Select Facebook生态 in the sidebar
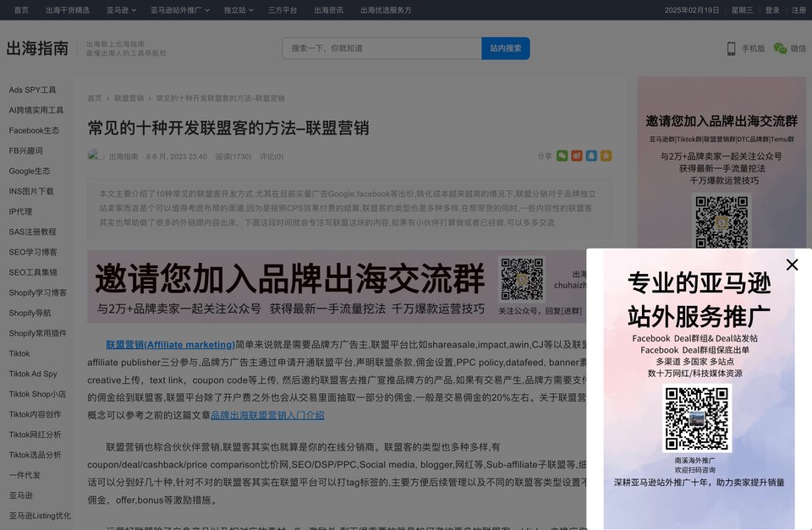This screenshot has width=812, height=530. pyautogui.click(x=34, y=130)
